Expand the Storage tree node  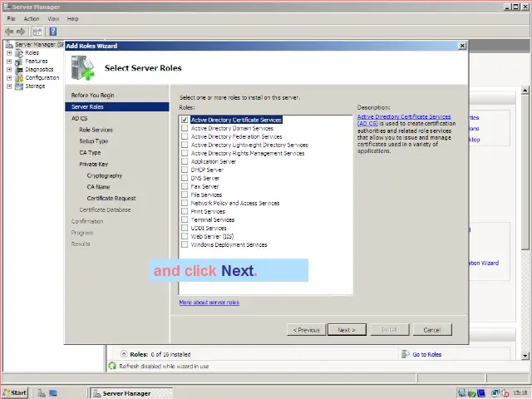point(9,86)
